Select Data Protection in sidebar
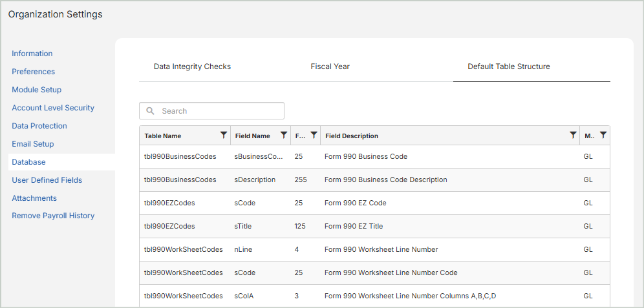Image resolution: width=644 pixels, height=308 pixels. click(x=39, y=126)
